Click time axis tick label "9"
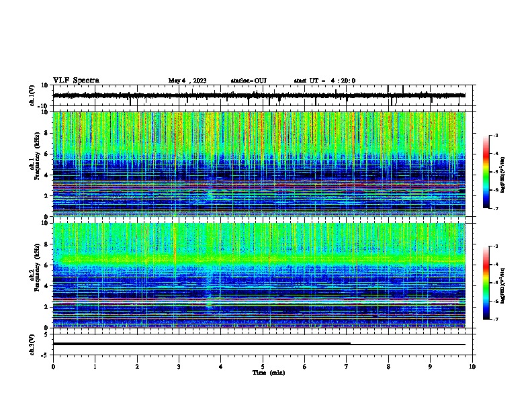 430,367
